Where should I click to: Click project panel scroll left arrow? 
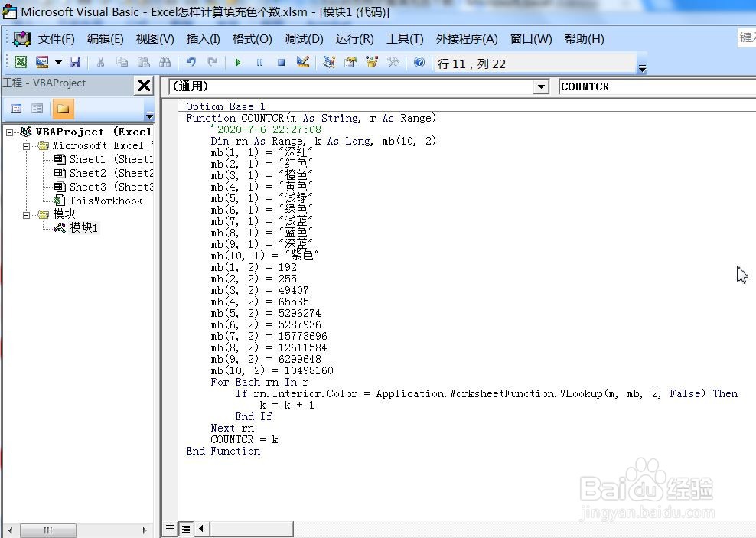[11, 530]
